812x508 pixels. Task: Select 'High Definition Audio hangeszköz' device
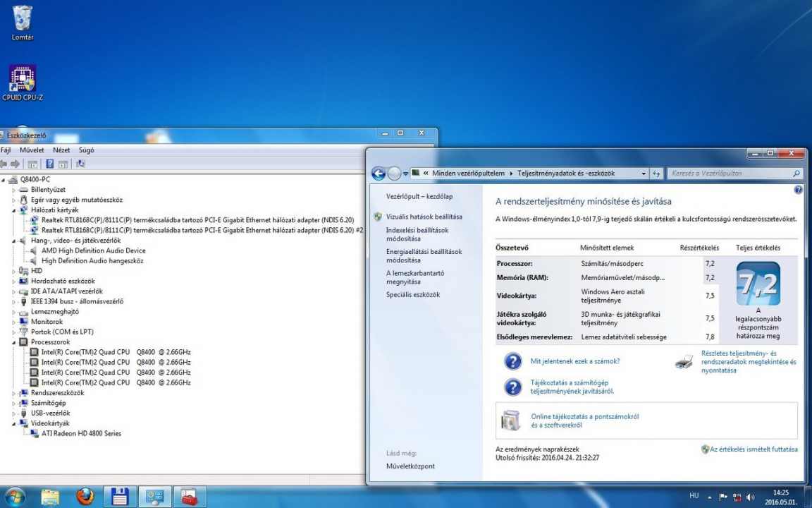tap(92, 261)
